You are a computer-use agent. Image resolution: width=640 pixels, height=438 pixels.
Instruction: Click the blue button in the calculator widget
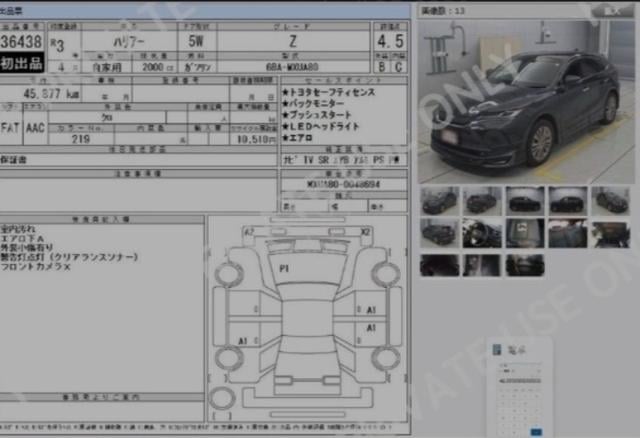tap(536, 432)
